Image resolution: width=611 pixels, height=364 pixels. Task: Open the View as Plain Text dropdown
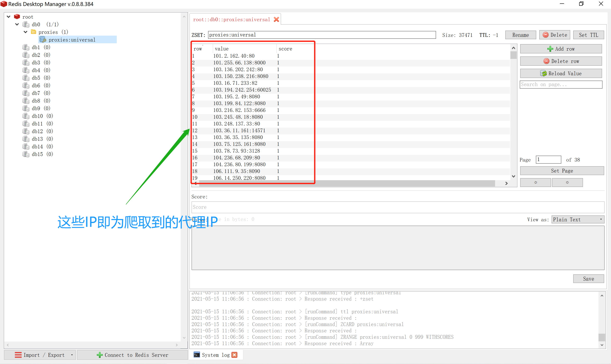coord(578,220)
